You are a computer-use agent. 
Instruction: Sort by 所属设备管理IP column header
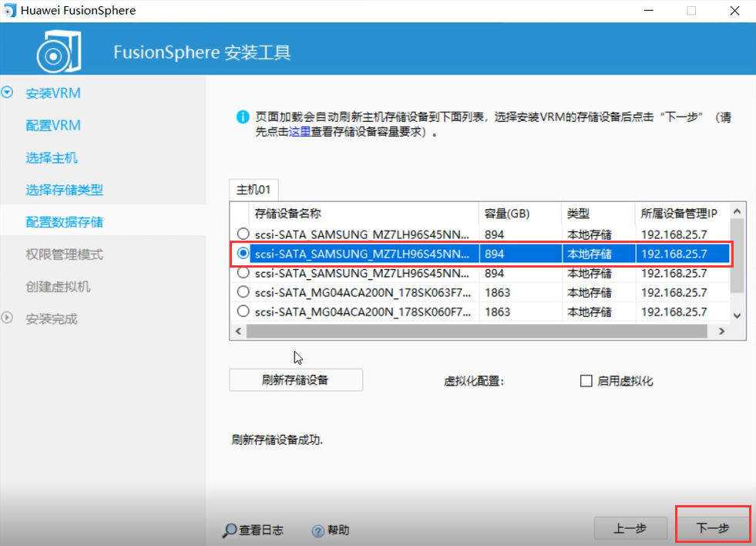tap(682, 213)
